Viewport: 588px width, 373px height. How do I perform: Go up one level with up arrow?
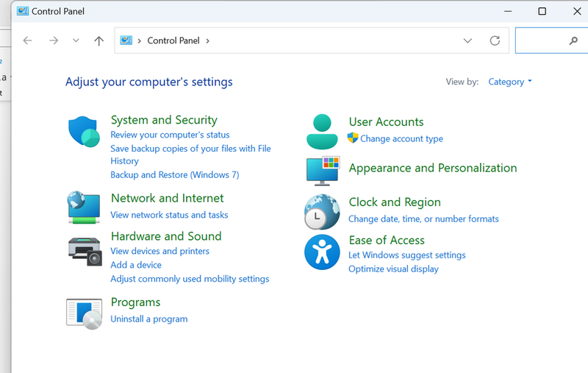98,40
